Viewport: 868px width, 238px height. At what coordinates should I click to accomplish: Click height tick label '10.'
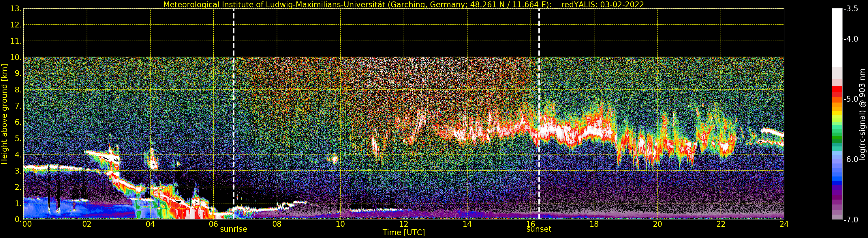(16, 57)
